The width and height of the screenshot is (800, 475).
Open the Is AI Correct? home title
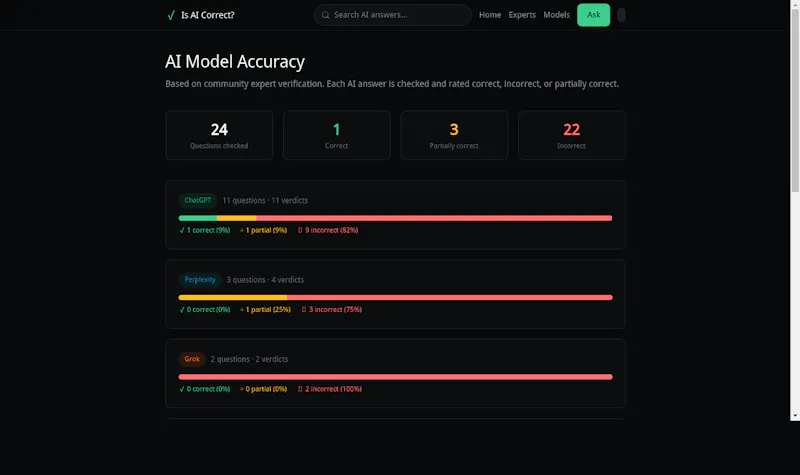(x=208, y=15)
